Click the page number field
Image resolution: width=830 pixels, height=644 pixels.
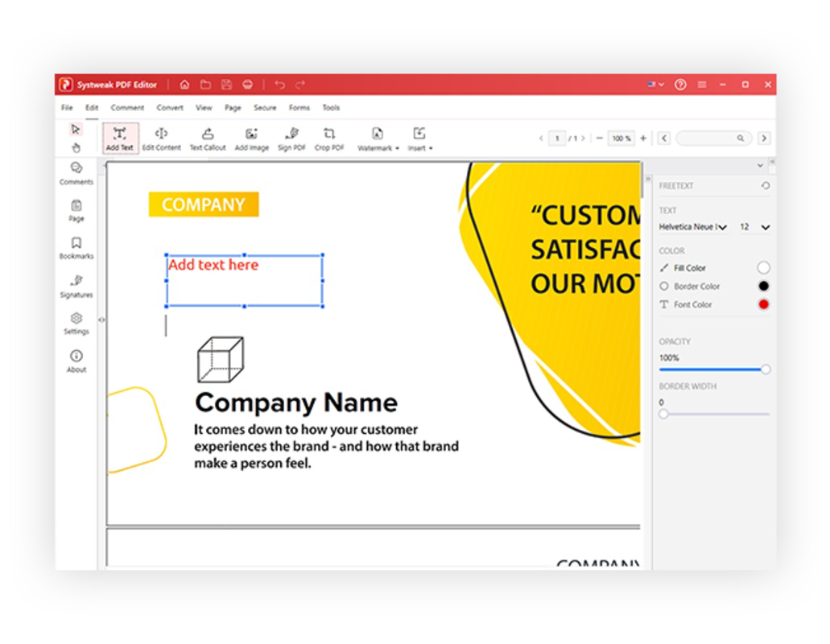(557, 138)
